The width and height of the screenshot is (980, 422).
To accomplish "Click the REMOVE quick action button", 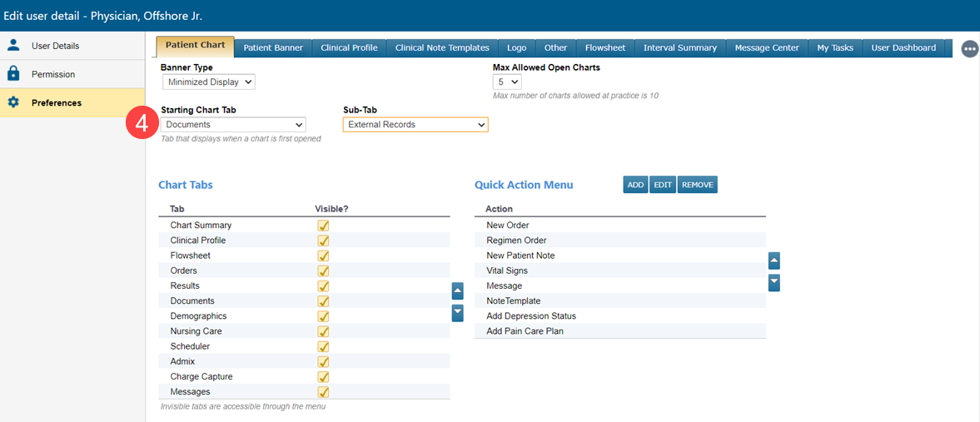I will coord(697,185).
